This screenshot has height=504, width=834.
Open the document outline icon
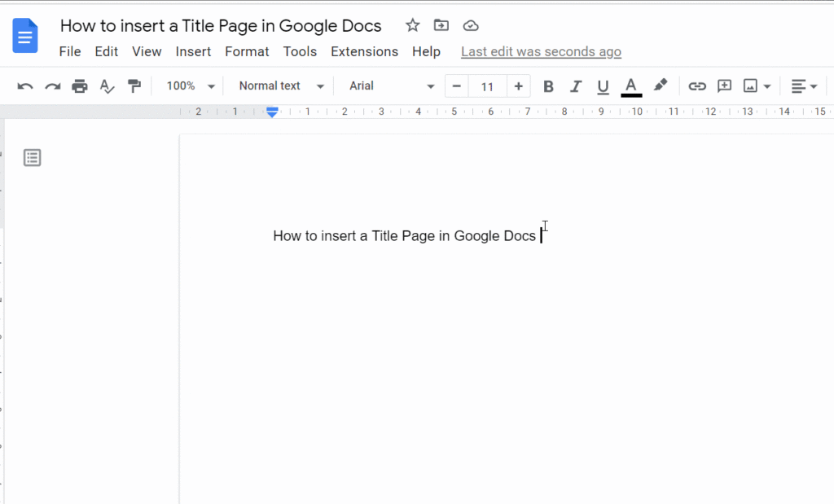[32, 157]
